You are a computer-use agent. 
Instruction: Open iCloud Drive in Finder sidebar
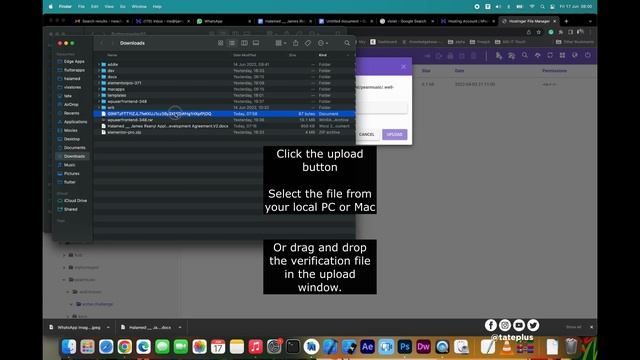76,201
